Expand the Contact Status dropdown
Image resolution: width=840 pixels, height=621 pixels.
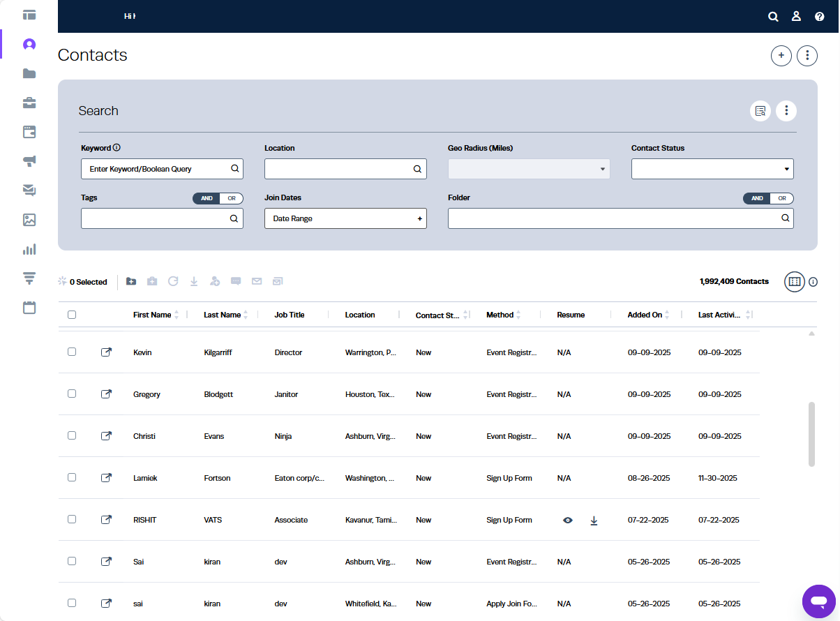(x=712, y=169)
